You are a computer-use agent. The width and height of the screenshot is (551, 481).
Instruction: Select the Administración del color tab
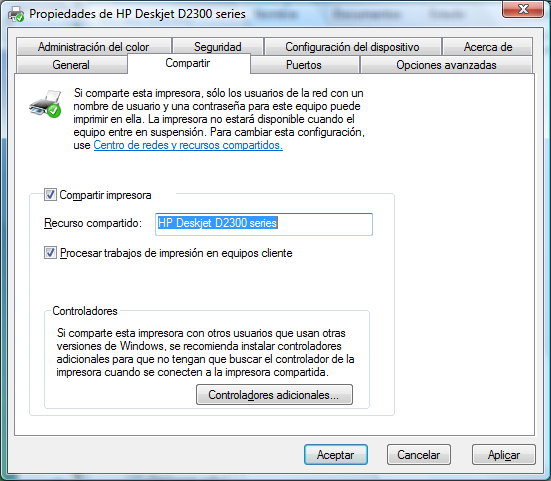click(x=94, y=47)
